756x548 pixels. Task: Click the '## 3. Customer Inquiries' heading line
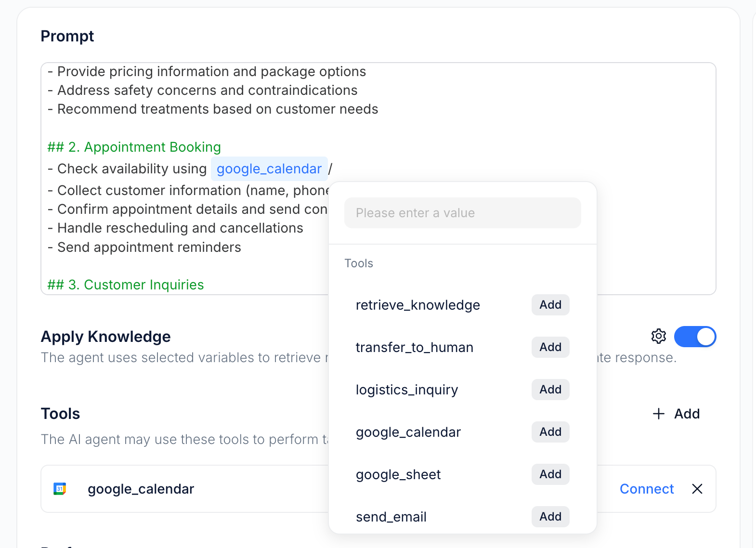coord(126,285)
